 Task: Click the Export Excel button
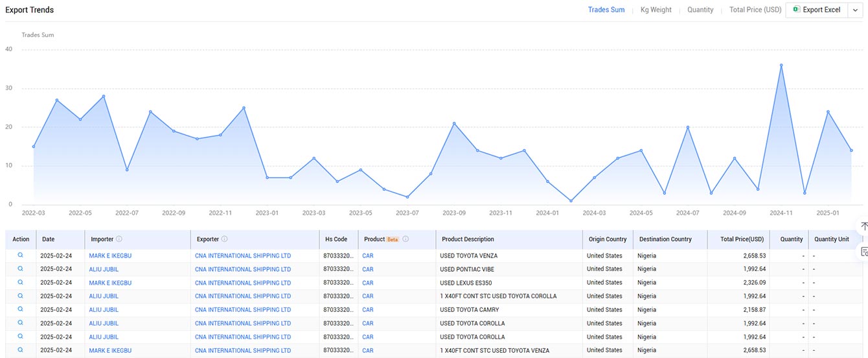pos(817,10)
